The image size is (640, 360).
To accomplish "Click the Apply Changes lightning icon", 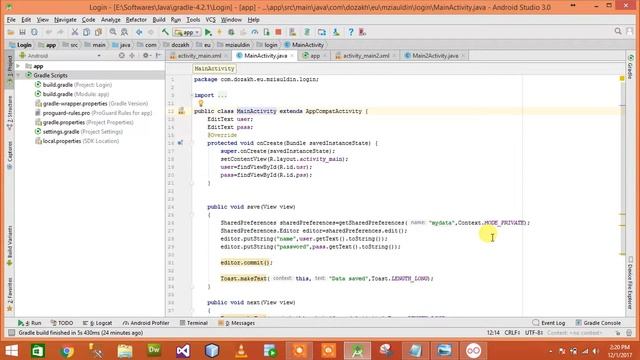I will tap(220, 32).
